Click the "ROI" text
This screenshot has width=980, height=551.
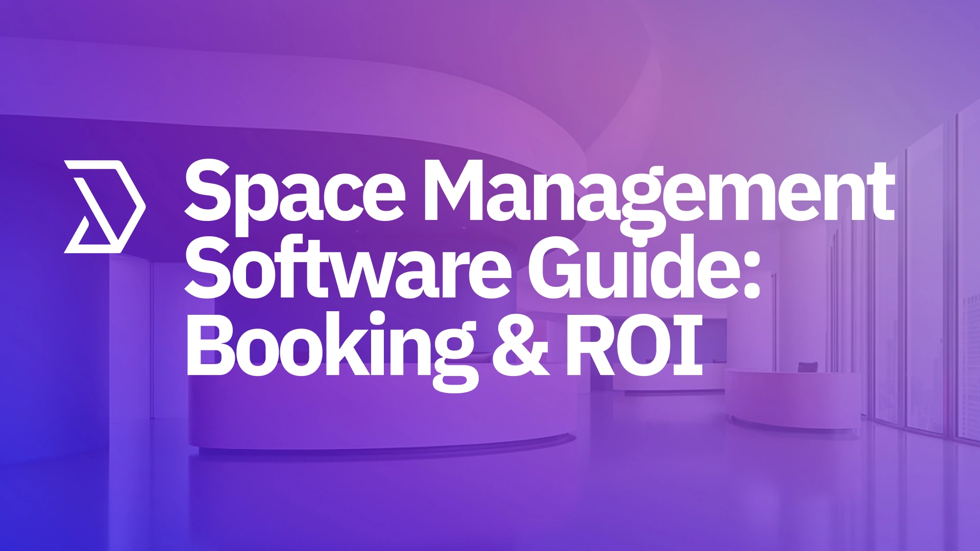(634, 344)
